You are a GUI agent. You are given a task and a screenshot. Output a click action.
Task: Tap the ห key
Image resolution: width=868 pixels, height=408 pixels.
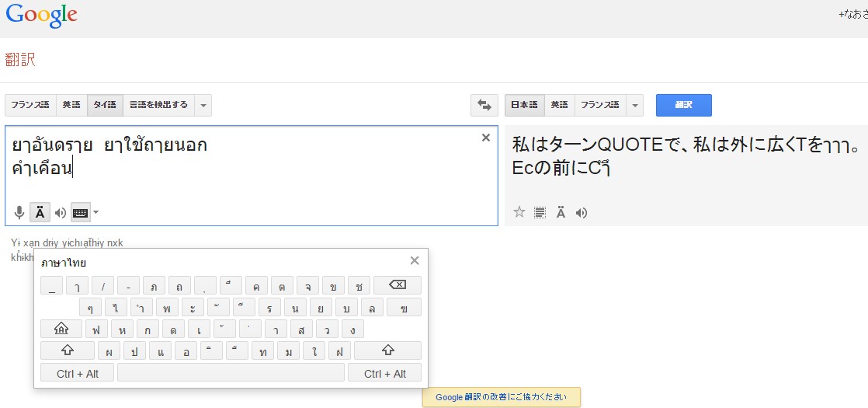point(123,329)
